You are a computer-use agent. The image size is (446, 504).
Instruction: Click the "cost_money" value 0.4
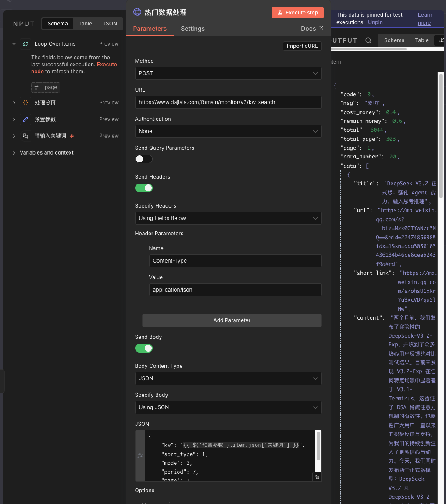click(391, 112)
